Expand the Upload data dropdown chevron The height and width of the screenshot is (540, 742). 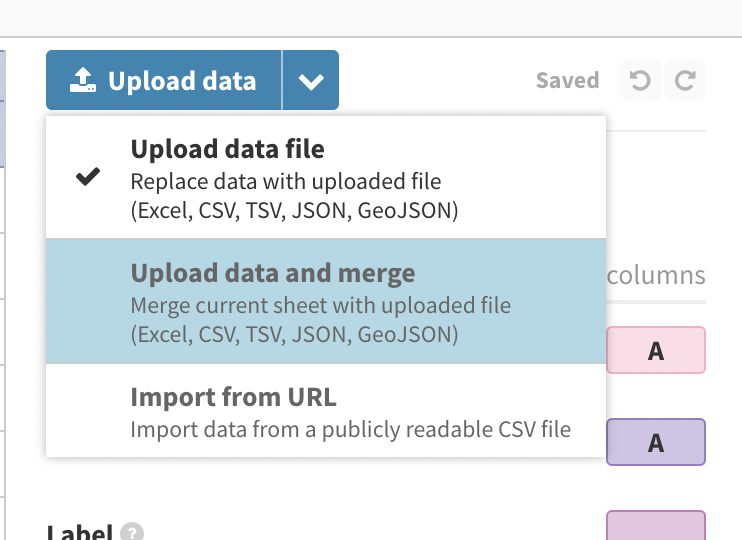[311, 80]
